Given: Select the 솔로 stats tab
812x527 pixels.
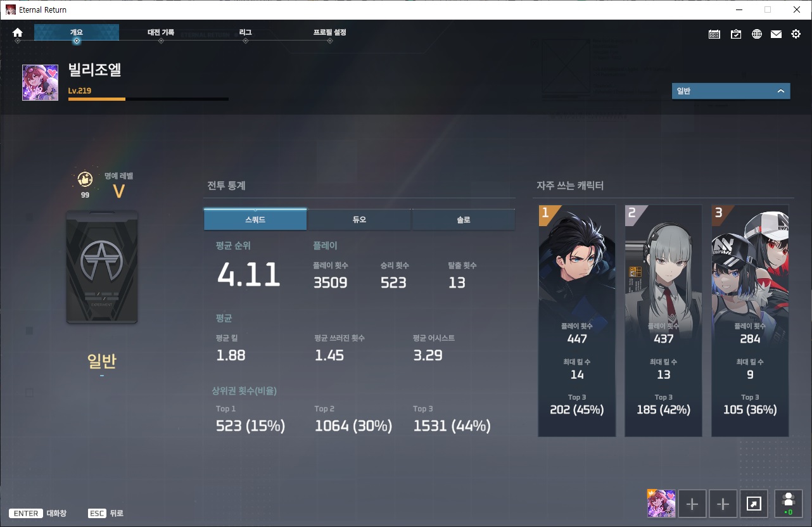Looking at the screenshot, I should coord(463,220).
